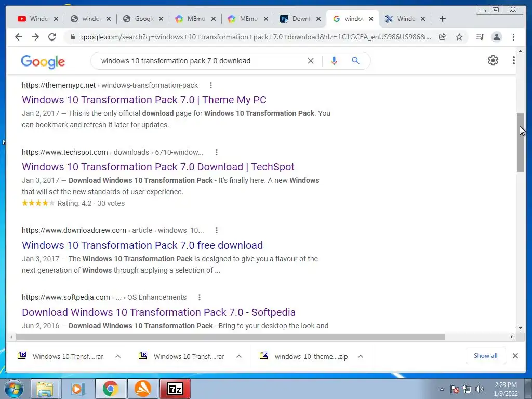Open TechSpot Transformation Pack 7.0 Download link
The image size is (532, 399).
click(x=158, y=167)
